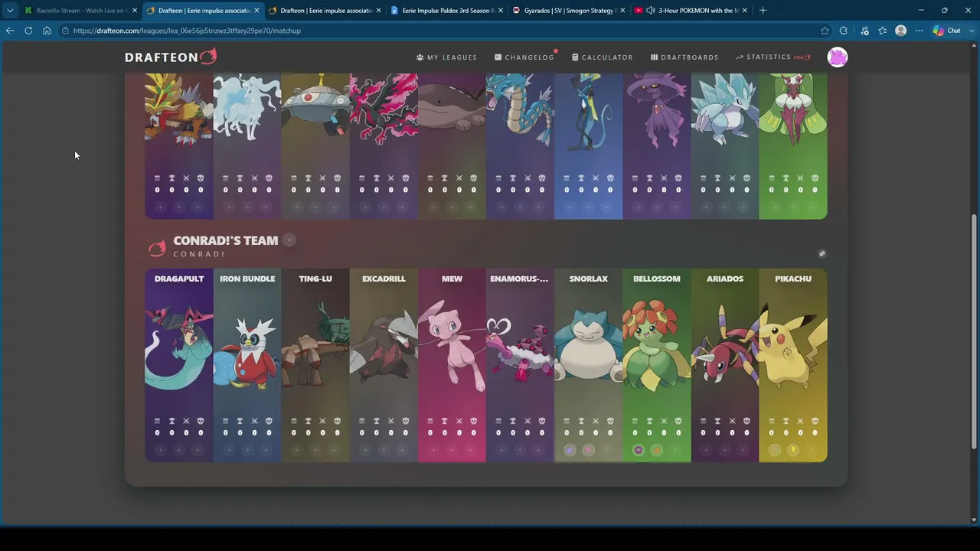Image resolution: width=980 pixels, height=551 pixels.
Task: Click the browser home icon
Action: [x=47, y=31]
